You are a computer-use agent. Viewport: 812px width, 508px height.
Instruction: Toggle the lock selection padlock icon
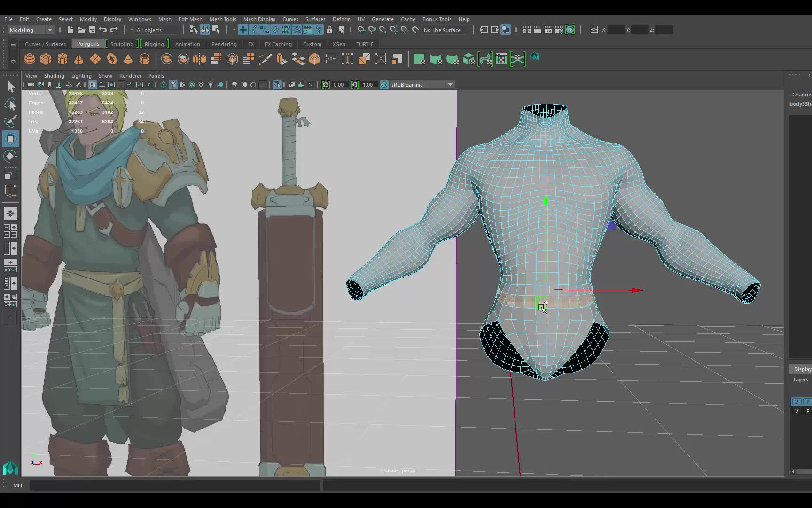pos(329,30)
